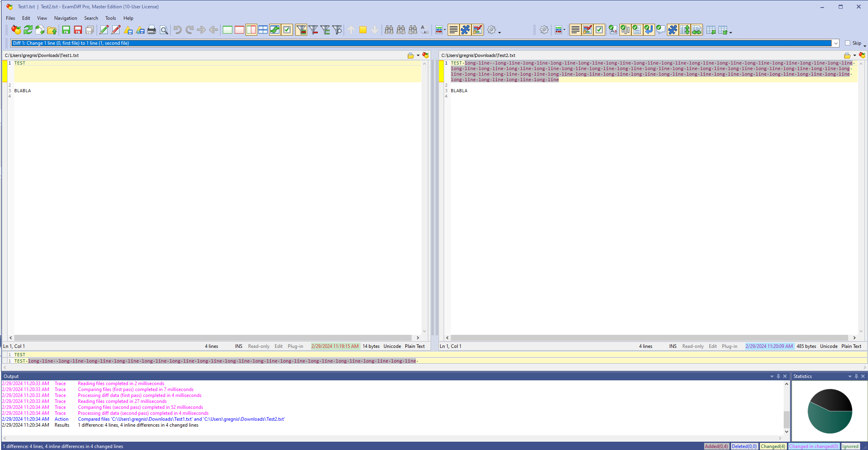The image size is (868, 450).
Task: Open the Files menu
Action: click(10, 18)
